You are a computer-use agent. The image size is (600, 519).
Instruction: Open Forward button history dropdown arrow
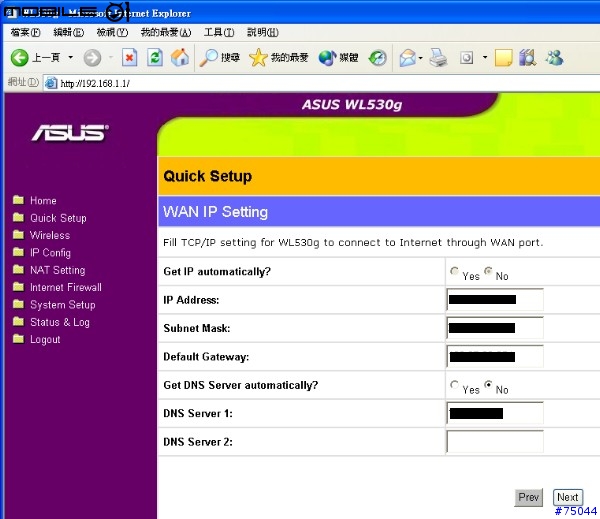click(111, 57)
